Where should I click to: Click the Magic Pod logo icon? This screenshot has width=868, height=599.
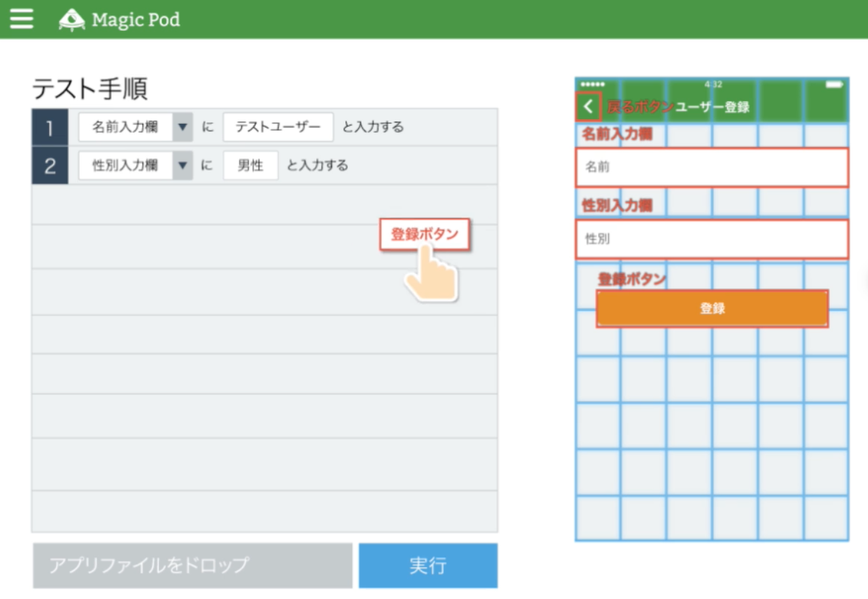[x=71, y=19]
